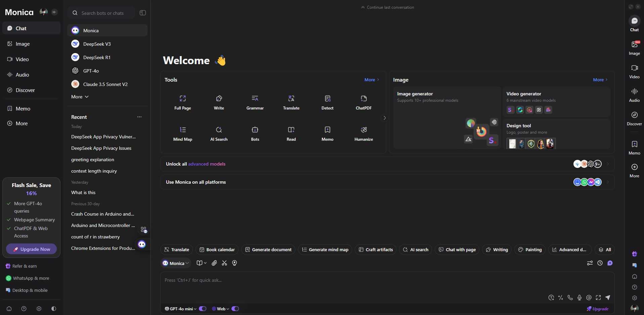Screen dimensions: 644x315
Task: Expand More under the bots list
Action: point(80,97)
